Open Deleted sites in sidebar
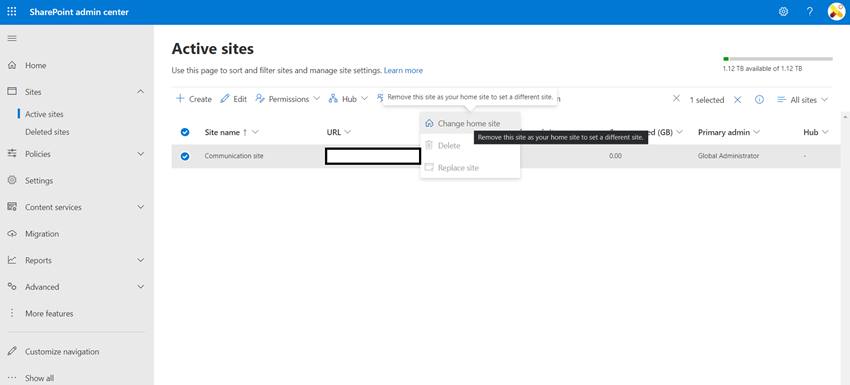850x385 pixels. [x=47, y=132]
